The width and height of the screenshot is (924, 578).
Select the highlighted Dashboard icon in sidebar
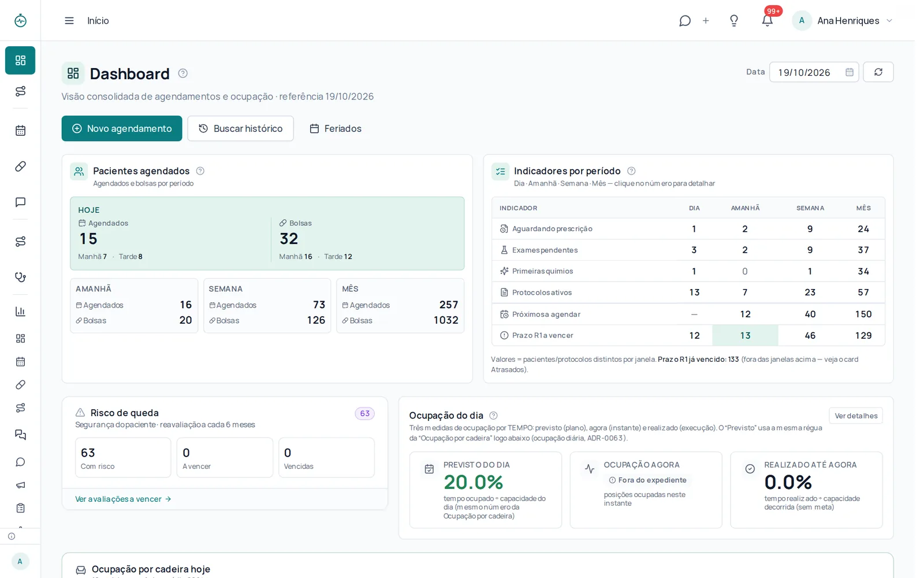tap(20, 60)
